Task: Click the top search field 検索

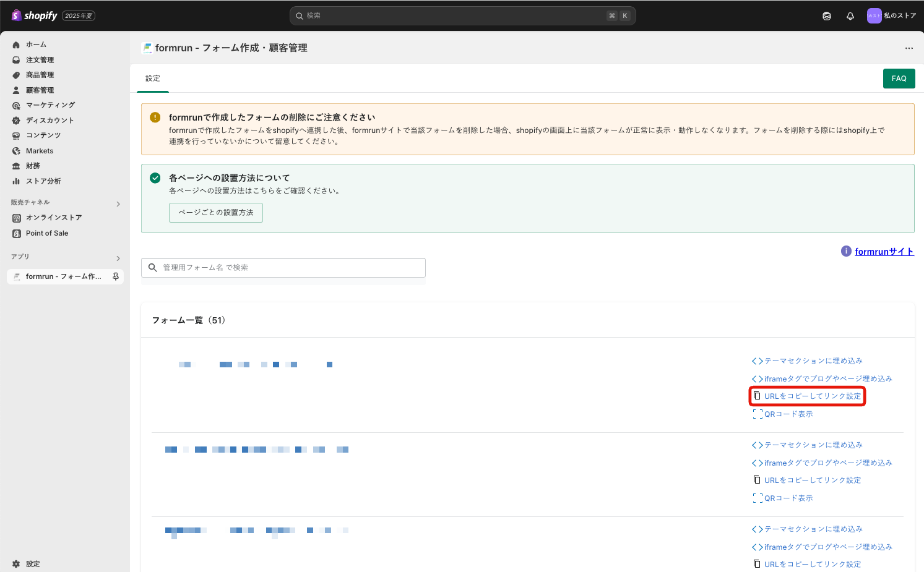Action: (462, 16)
